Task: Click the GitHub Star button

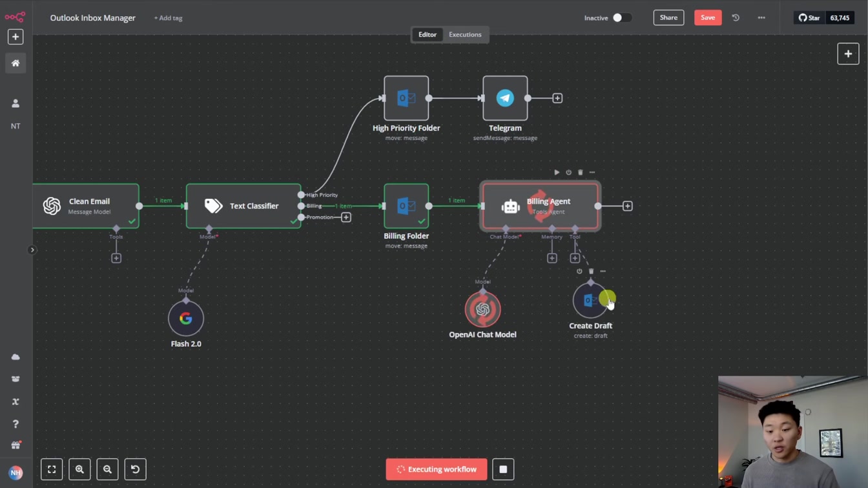Action: [809, 18]
